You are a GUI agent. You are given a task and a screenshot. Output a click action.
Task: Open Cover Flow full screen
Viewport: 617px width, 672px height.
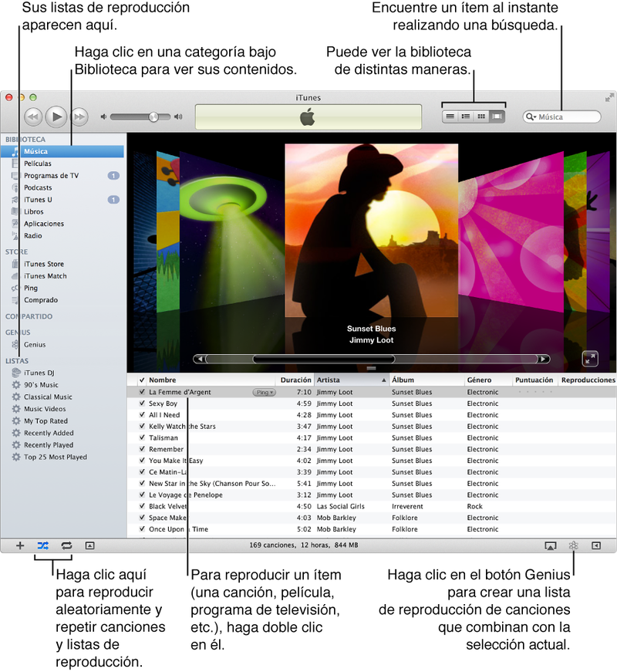590,358
